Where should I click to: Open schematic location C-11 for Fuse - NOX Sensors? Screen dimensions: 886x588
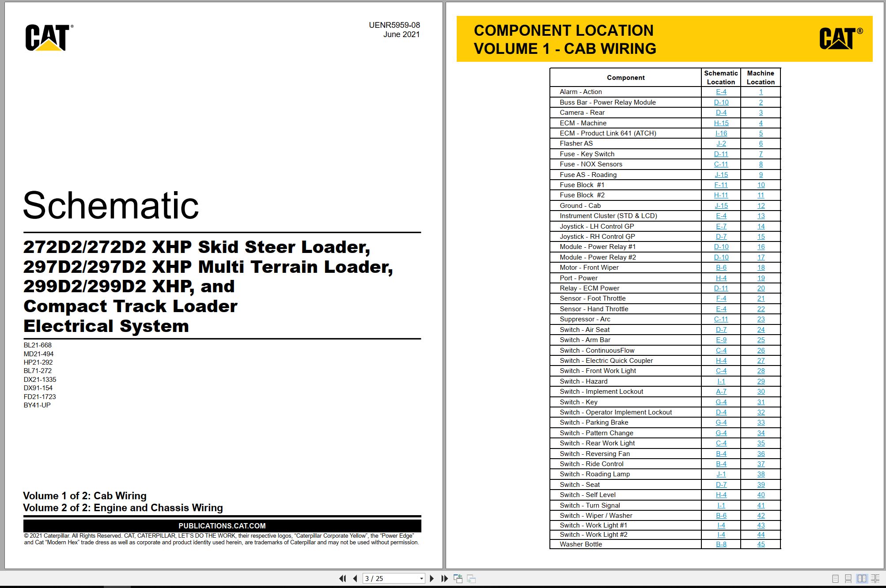(721, 164)
